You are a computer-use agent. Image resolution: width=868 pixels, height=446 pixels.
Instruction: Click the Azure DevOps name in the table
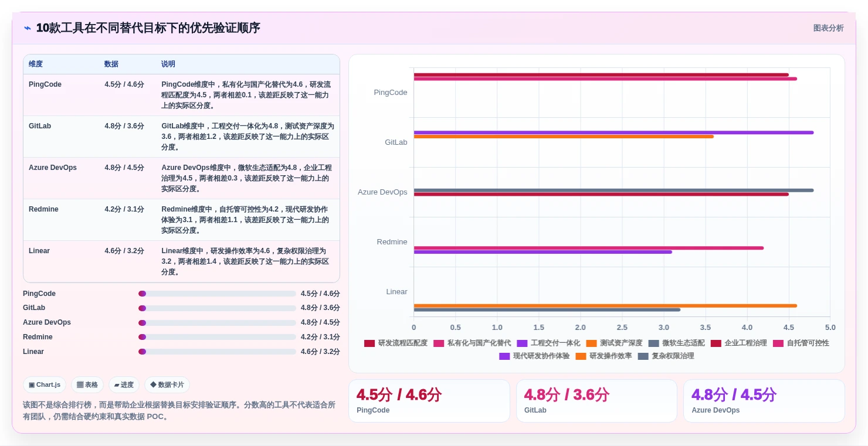[53, 168]
